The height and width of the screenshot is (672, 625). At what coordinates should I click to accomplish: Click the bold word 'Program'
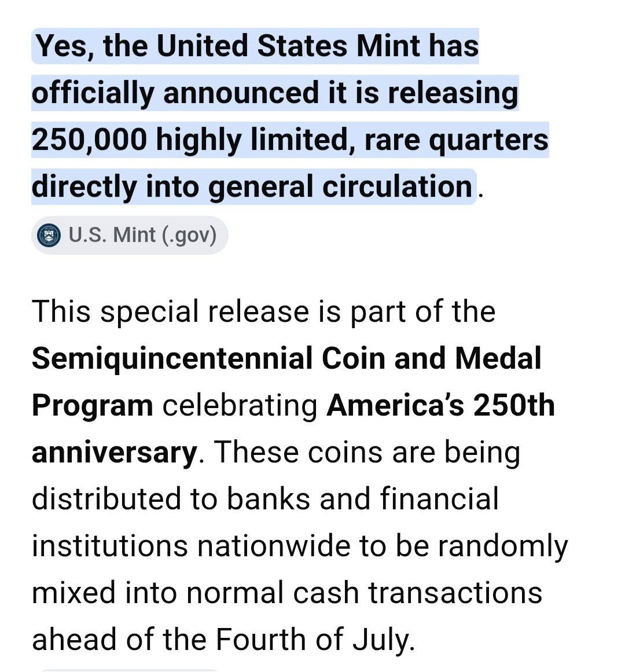click(x=93, y=406)
